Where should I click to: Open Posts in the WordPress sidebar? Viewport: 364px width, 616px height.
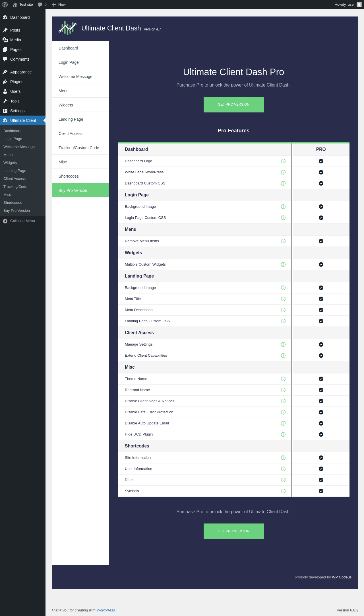pyautogui.click(x=23, y=30)
